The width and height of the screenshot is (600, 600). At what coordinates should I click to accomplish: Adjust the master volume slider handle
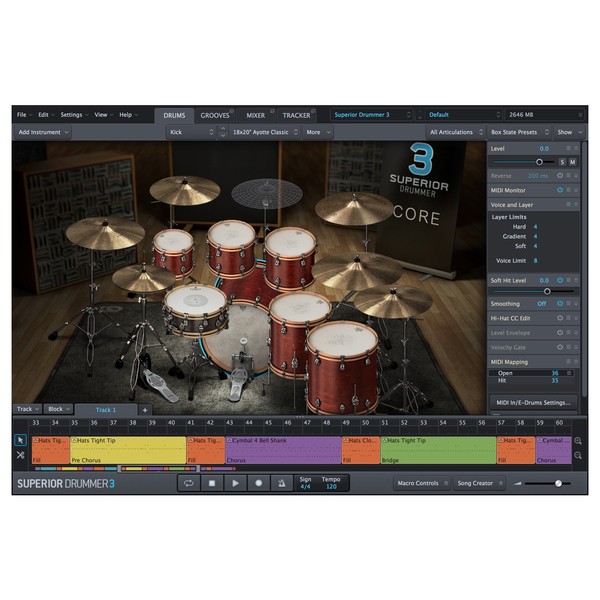tap(558, 484)
